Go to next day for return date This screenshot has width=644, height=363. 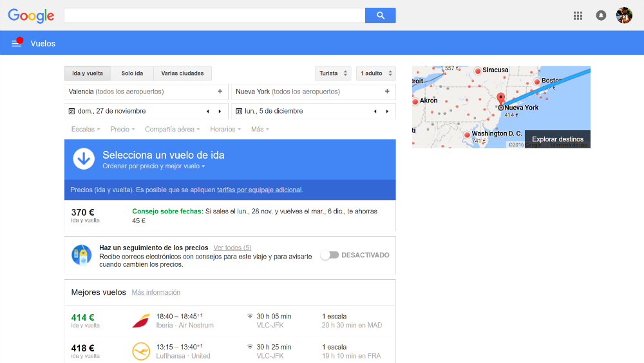coord(387,112)
